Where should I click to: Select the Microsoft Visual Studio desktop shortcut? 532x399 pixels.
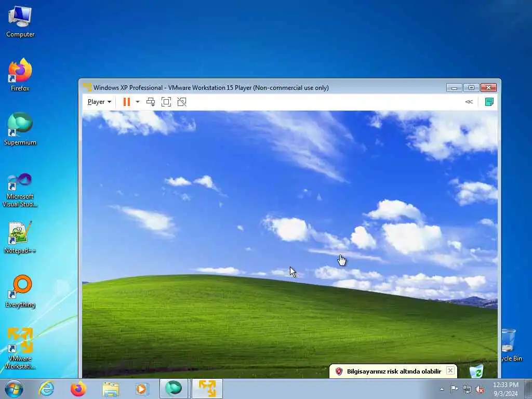[x=20, y=190]
